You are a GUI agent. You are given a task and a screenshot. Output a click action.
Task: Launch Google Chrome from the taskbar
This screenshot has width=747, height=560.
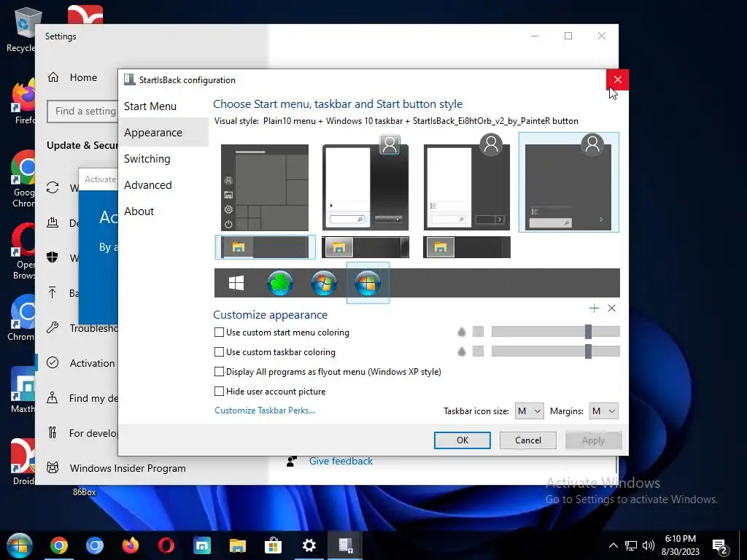coord(59,545)
